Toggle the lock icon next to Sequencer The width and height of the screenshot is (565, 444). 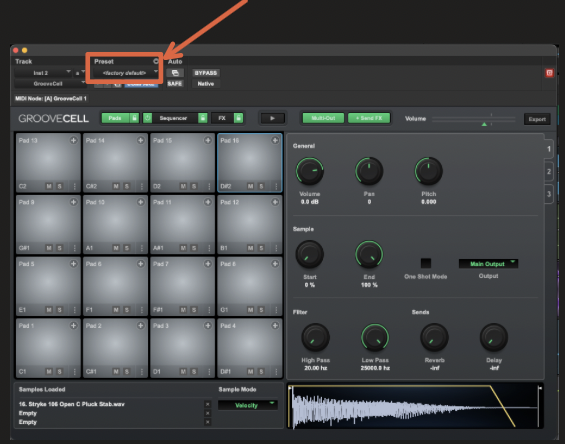point(203,118)
